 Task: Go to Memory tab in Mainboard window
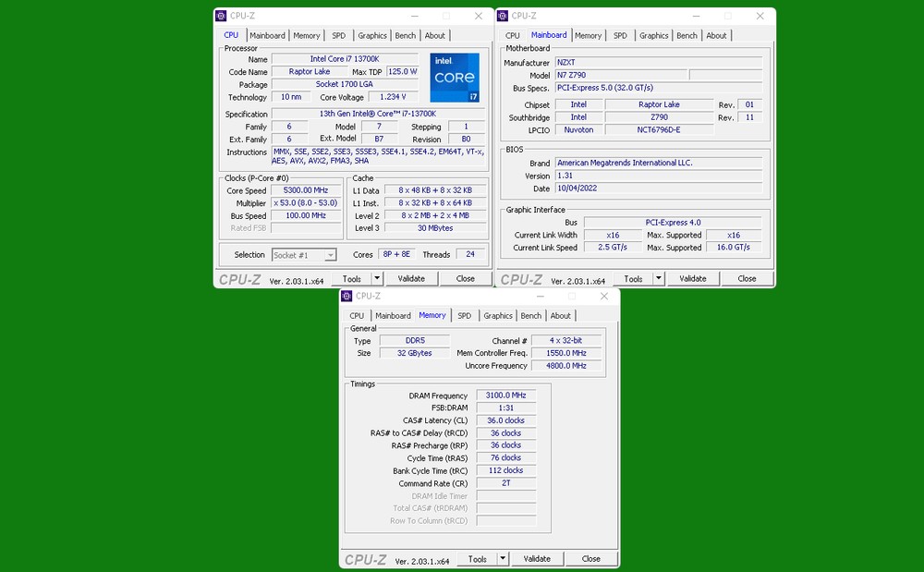coord(588,35)
